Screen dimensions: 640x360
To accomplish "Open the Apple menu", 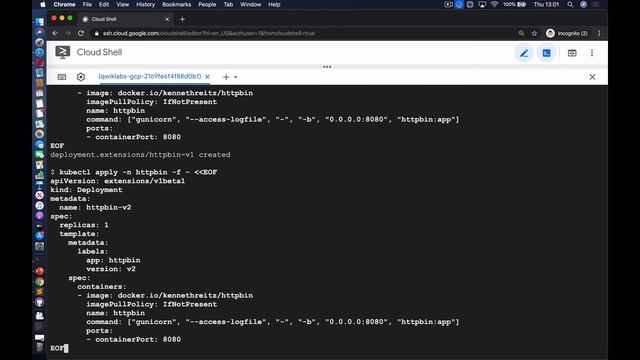I will [43, 4].
